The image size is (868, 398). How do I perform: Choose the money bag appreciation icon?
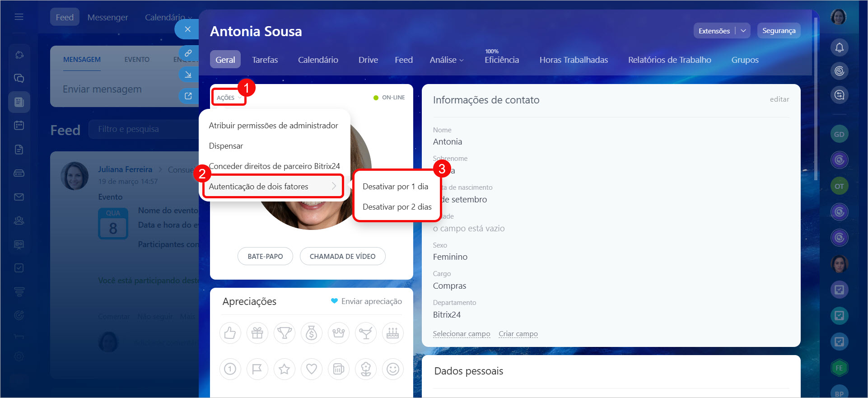pyautogui.click(x=311, y=333)
